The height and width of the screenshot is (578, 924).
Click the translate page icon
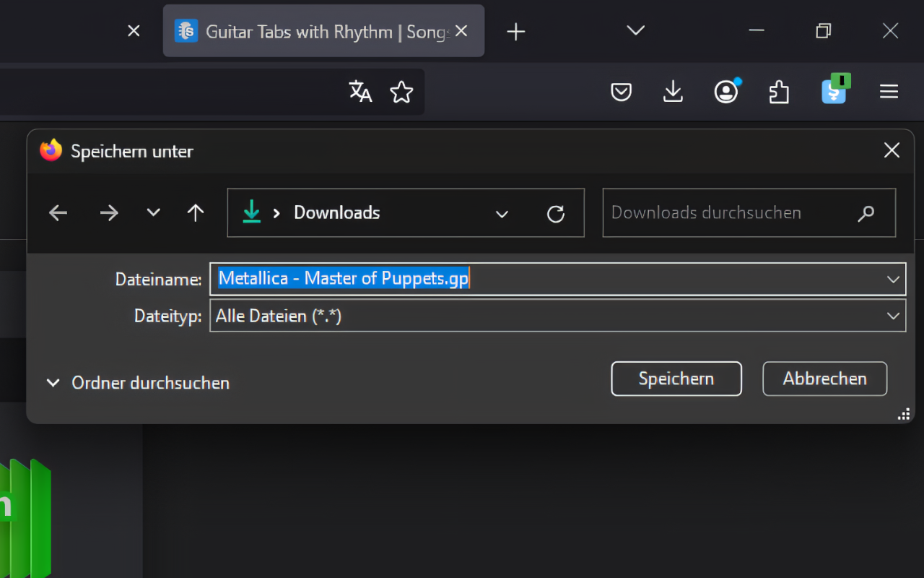click(x=360, y=92)
